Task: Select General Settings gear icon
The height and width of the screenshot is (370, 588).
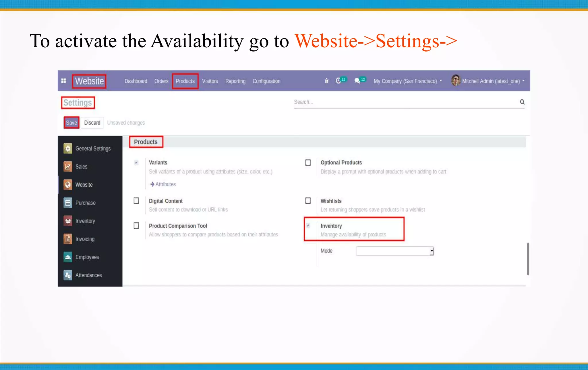Action: [x=68, y=148]
